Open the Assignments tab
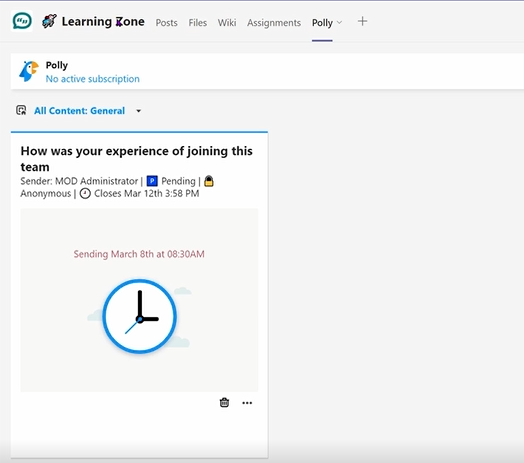 (274, 22)
